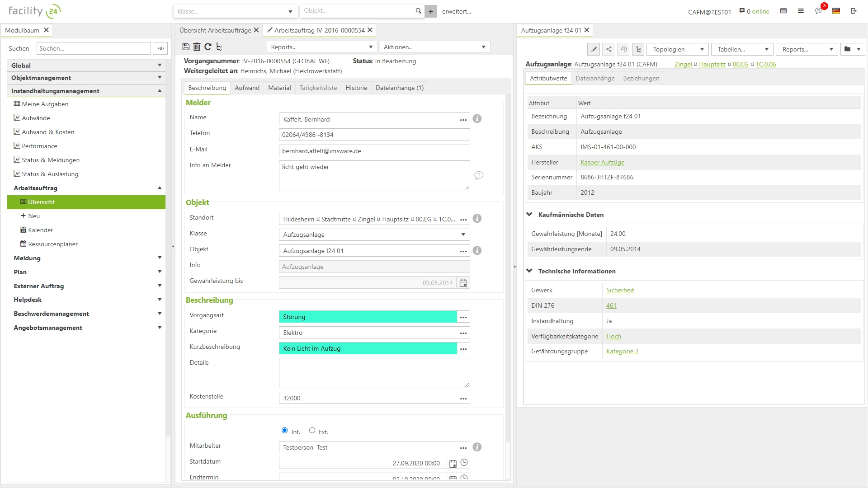Open the Aktionen dropdown
This screenshot has height=488, width=868.
pyautogui.click(x=434, y=47)
